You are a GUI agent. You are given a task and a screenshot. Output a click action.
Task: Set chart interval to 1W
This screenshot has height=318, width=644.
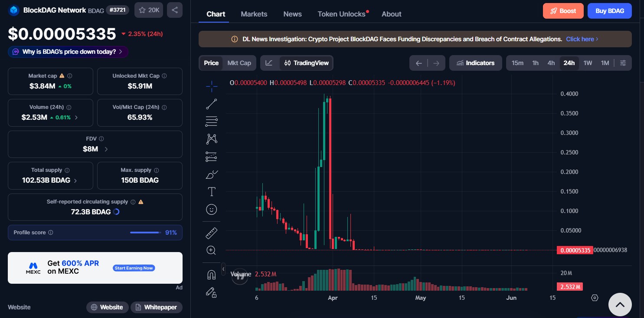coord(588,63)
